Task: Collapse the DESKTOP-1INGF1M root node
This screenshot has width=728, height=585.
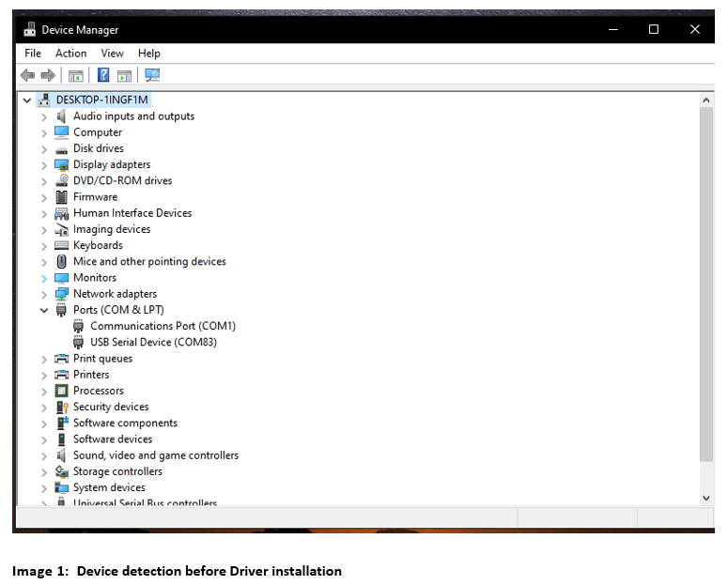Action: pyautogui.click(x=26, y=100)
